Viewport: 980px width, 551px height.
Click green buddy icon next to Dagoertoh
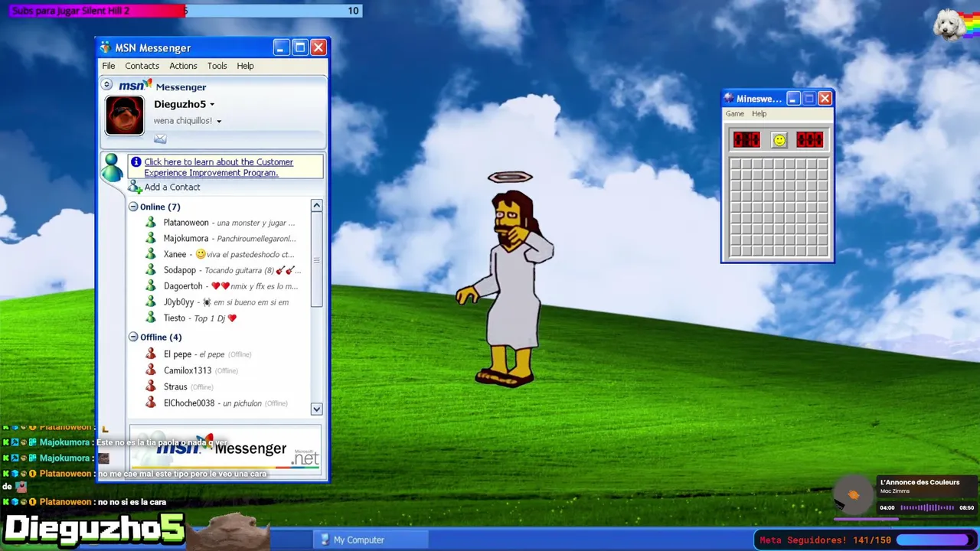(x=151, y=285)
